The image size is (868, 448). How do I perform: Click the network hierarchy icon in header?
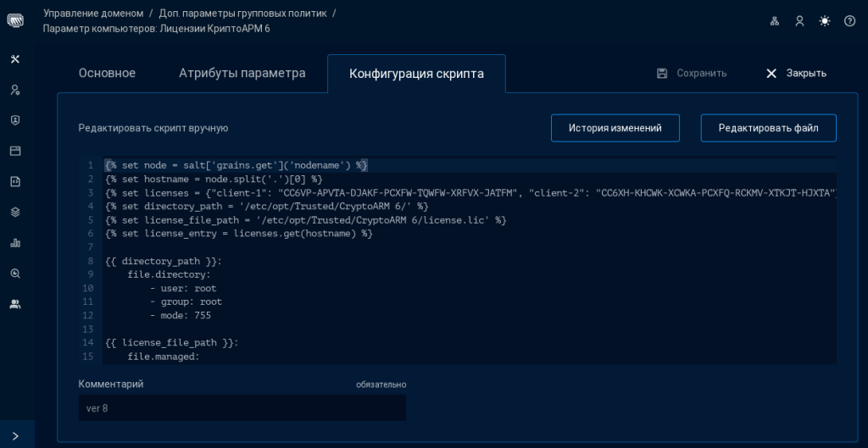[x=774, y=21]
